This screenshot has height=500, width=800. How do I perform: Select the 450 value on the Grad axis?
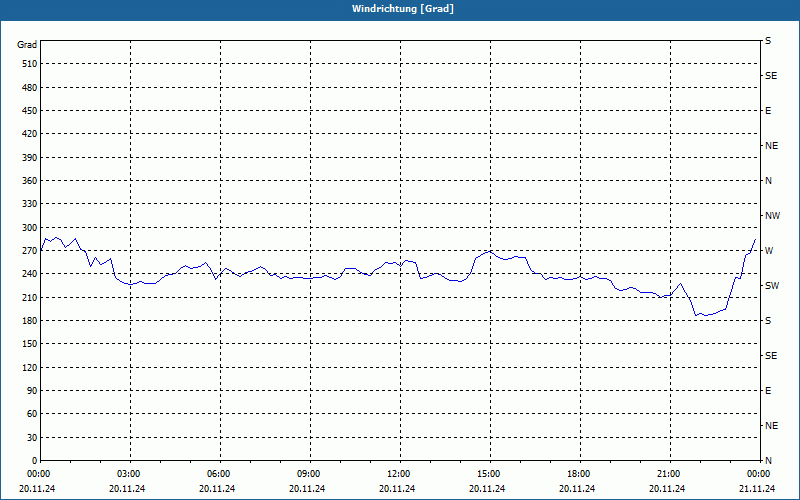(30, 111)
